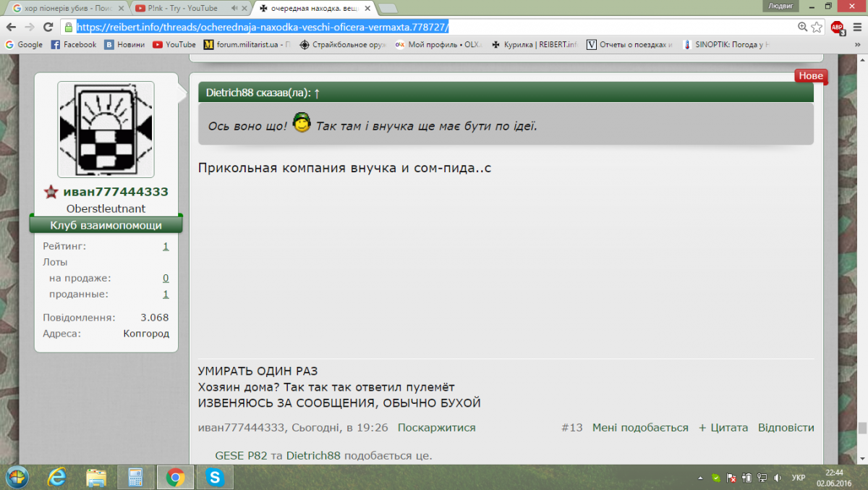Click the + Цитата quote link
The image size is (868, 490).
pos(723,428)
